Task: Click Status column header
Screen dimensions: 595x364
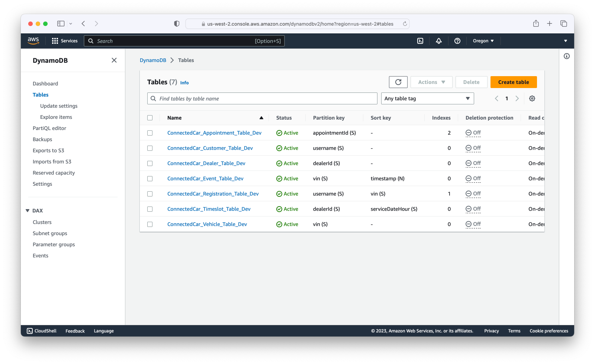Action: (284, 118)
